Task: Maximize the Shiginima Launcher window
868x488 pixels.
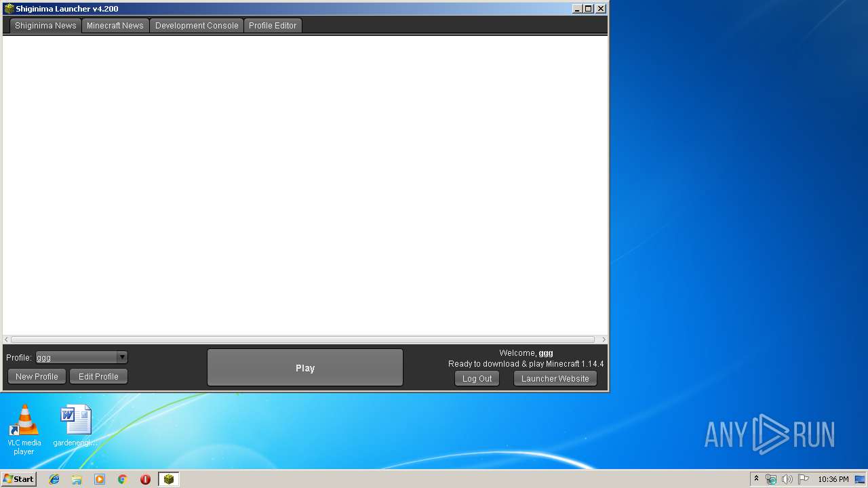Action: click(588, 9)
